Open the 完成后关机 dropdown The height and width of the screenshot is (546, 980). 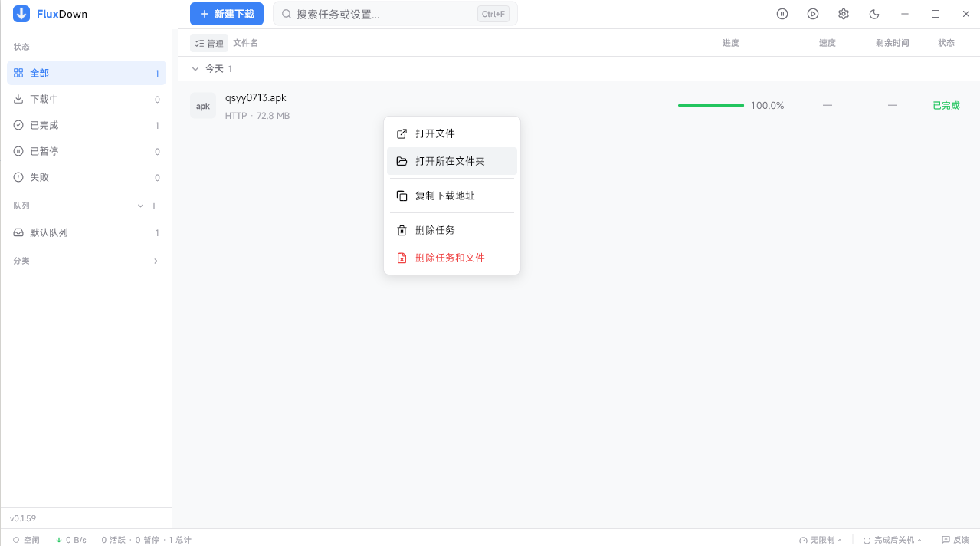(893, 540)
